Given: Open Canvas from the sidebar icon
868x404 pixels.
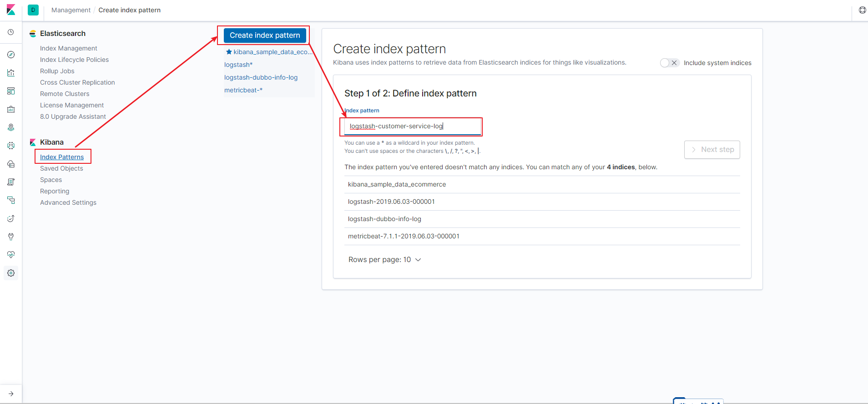Looking at the screenshot, I should (x=11, y=109).
